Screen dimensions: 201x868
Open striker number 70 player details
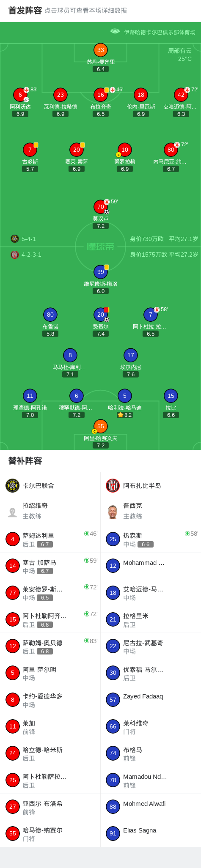pos(101,207)
